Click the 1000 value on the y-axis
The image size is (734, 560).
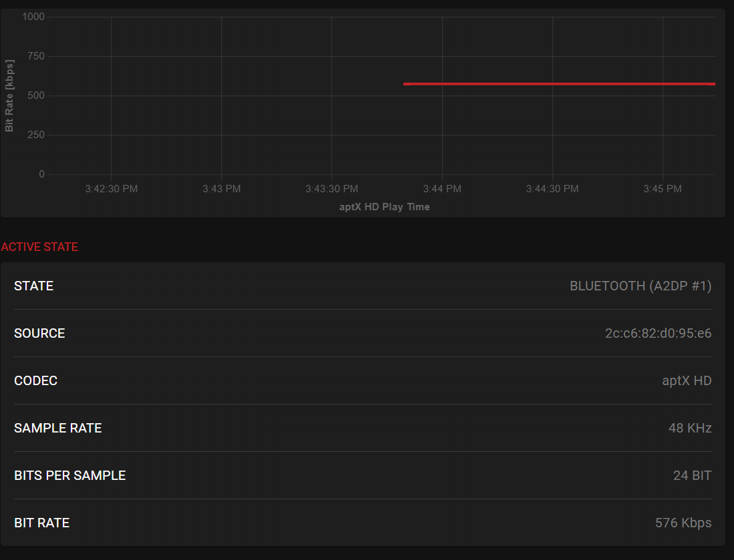[x=33, y=17]
